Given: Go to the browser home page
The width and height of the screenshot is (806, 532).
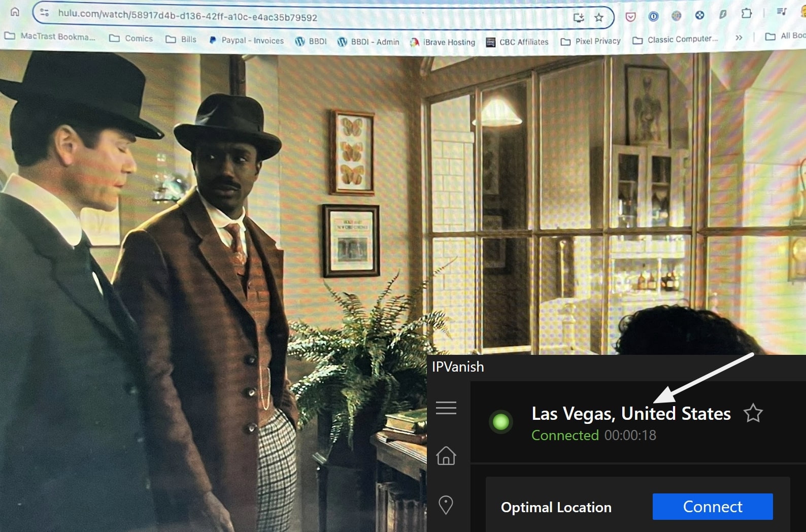Looking at the screenshot, I should [x=15, y=11].
